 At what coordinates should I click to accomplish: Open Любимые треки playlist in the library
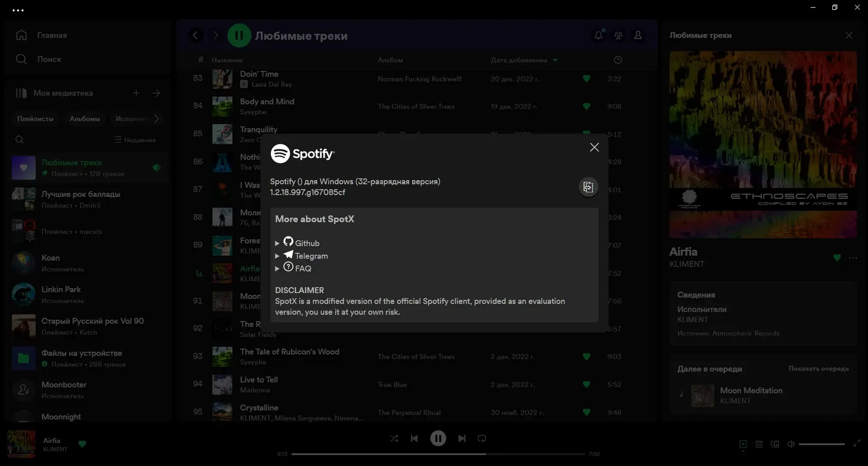(87, 168)
